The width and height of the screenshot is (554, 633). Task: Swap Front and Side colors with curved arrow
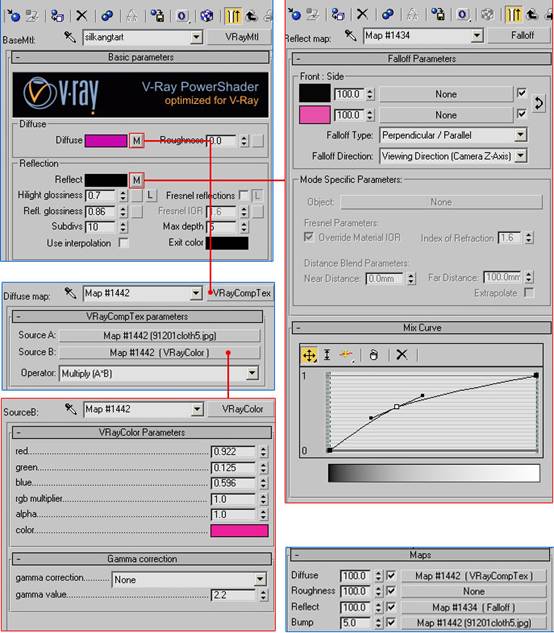(x=539, y=103)
